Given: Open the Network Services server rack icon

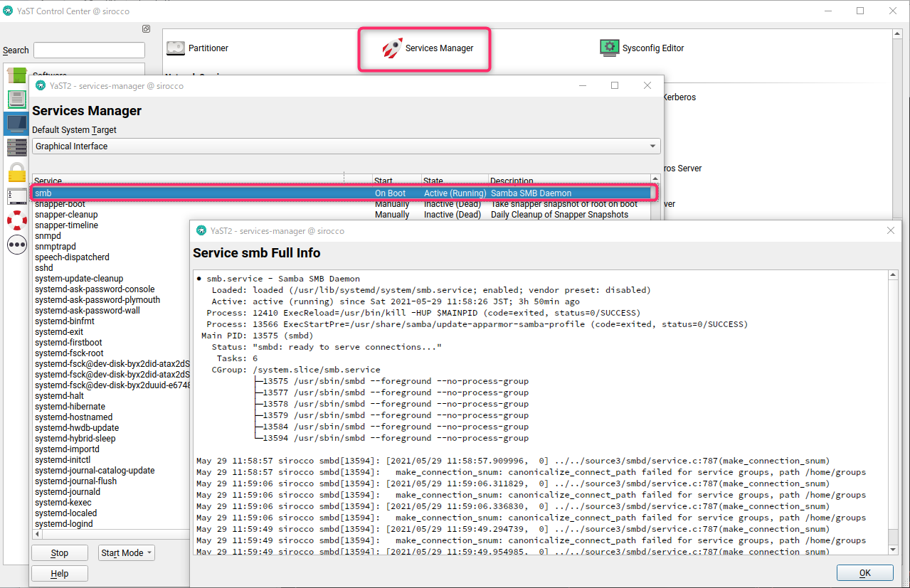Looking at the screenshot, I should pos(17,148).
